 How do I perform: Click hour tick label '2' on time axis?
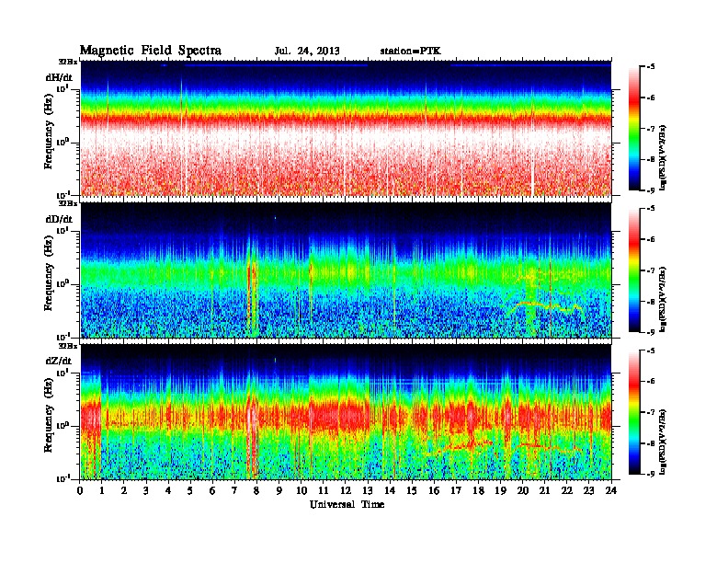point(124,490)
